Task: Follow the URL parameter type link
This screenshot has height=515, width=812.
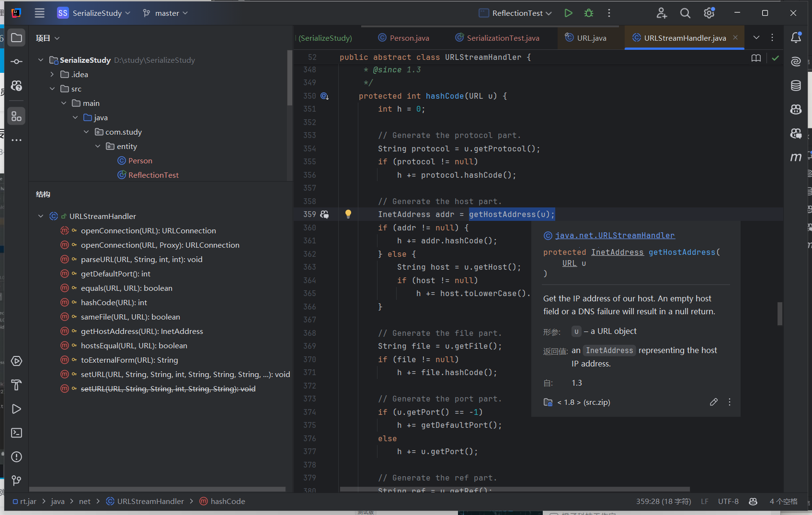Action: coord(569,263)
